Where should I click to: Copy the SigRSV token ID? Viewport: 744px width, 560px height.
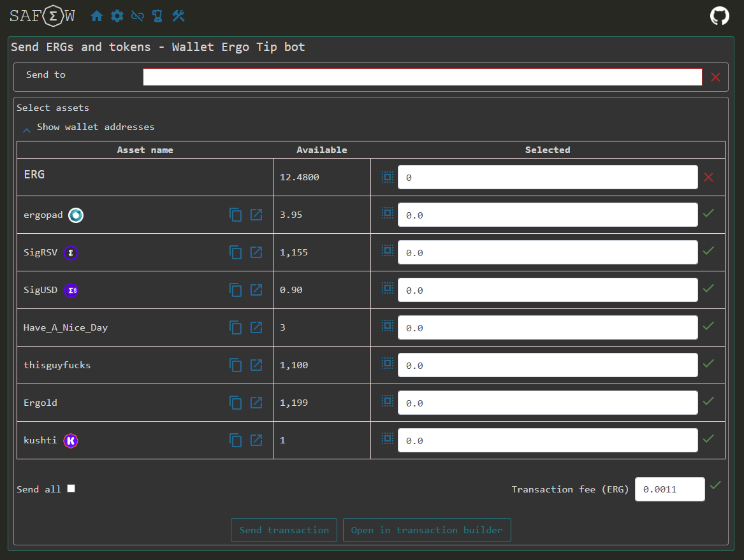[235, 252]
